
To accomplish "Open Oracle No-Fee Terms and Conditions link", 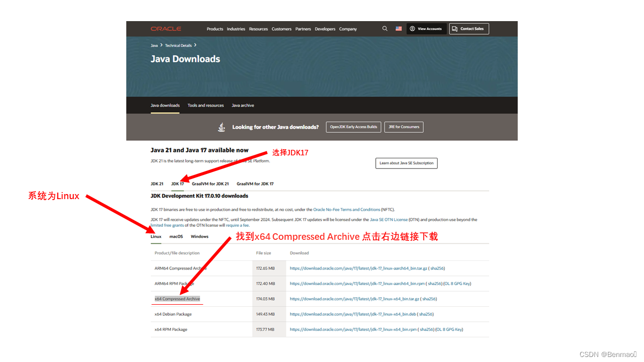I will (347, 210).
